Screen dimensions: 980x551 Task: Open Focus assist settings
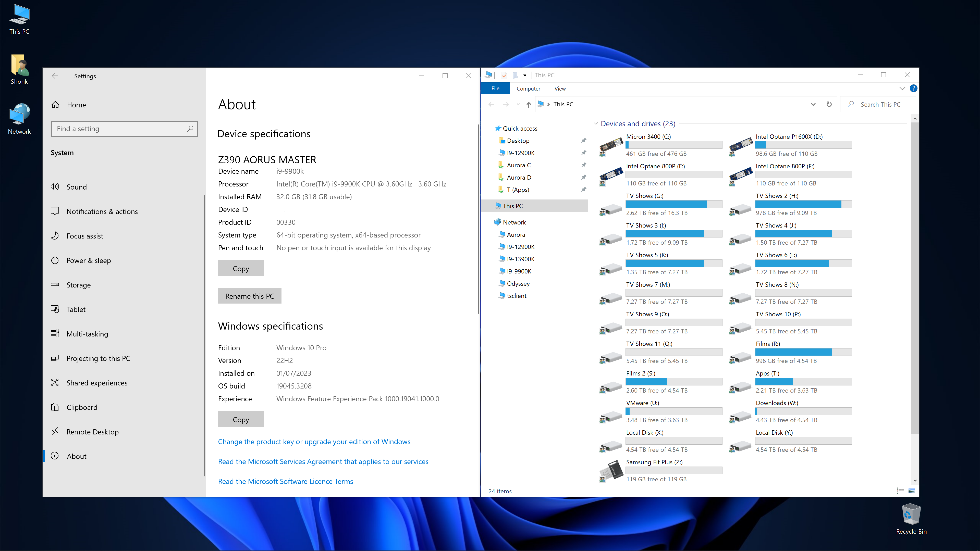tap(124, 236)
